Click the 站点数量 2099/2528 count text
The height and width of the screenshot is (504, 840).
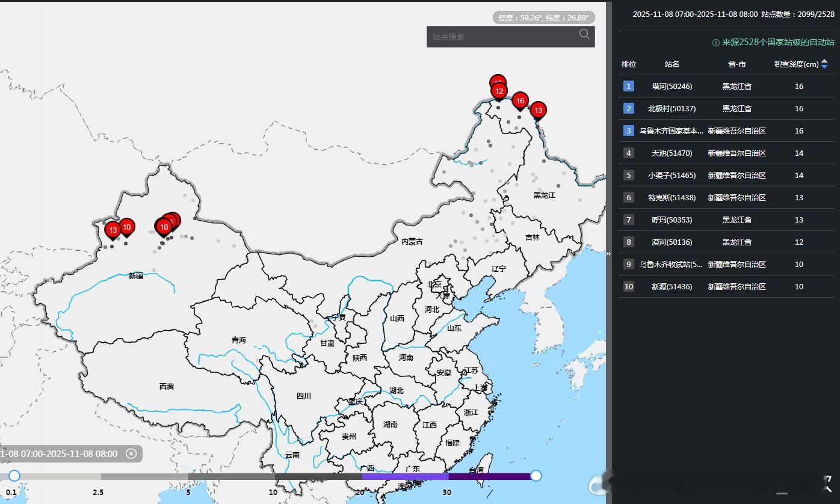[798, 14]
